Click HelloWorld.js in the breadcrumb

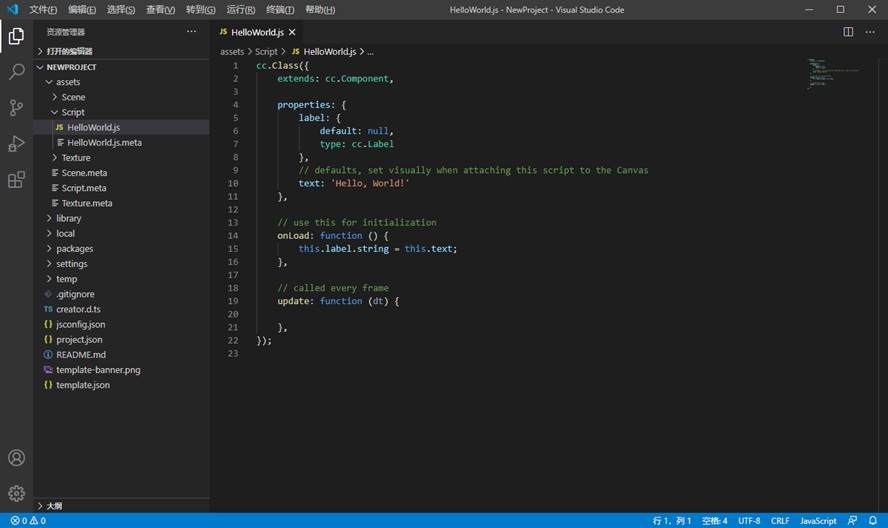coord(324,52)
